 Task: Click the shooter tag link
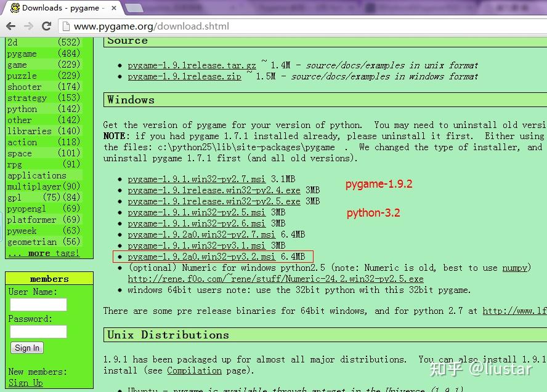pos(25,87)
